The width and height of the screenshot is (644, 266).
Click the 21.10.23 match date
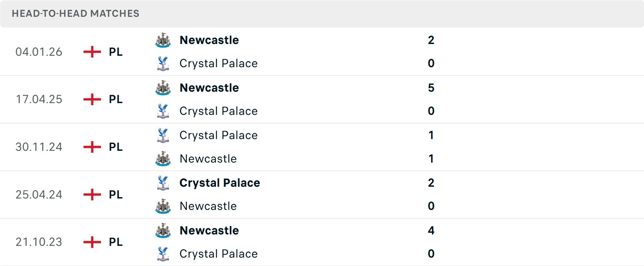point(39,242)
